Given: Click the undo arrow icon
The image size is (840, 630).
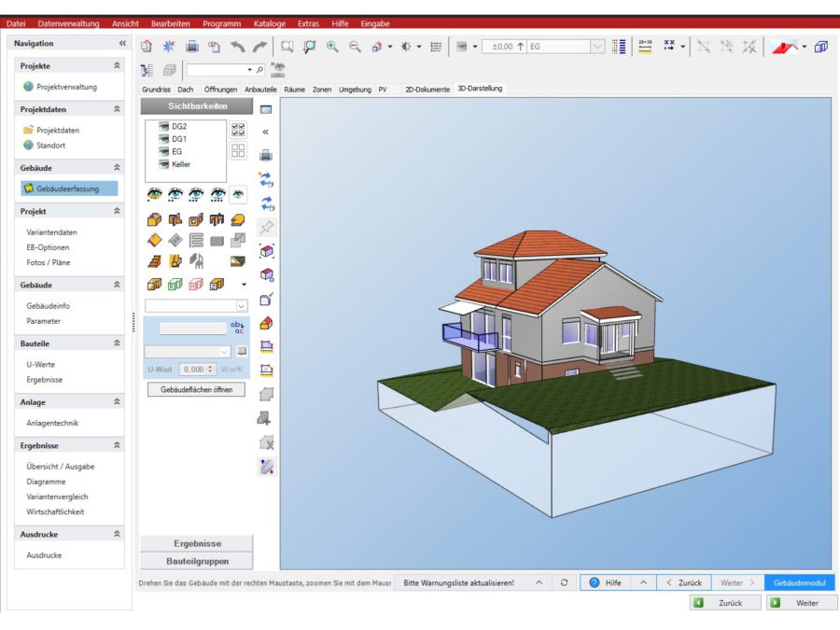Looking at the screenshot, I should (x=236, y=46).
